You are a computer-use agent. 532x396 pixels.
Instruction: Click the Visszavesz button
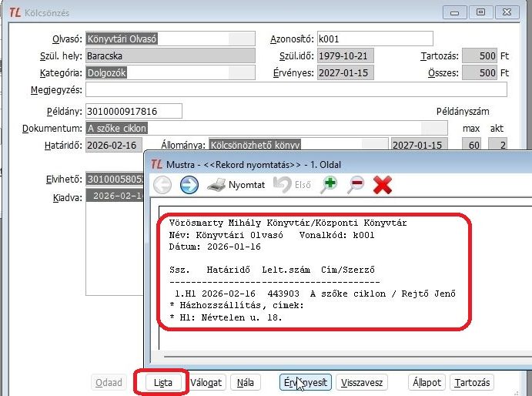pos(363,382)
